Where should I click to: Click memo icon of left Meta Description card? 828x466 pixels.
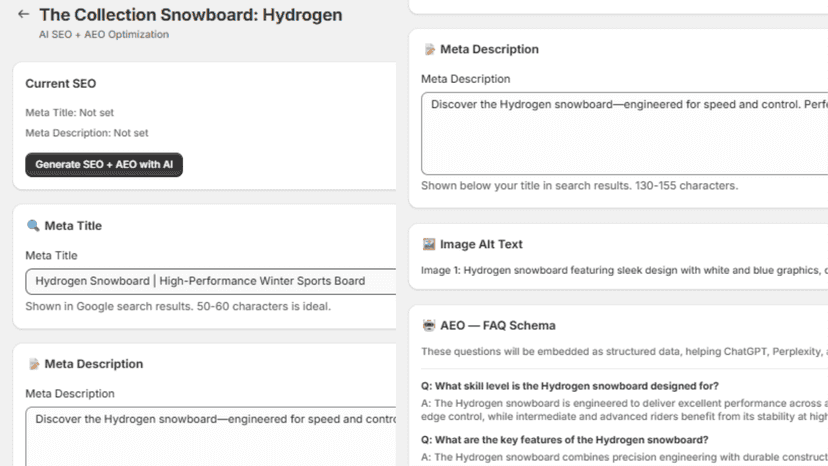click(x=34, y=364)
